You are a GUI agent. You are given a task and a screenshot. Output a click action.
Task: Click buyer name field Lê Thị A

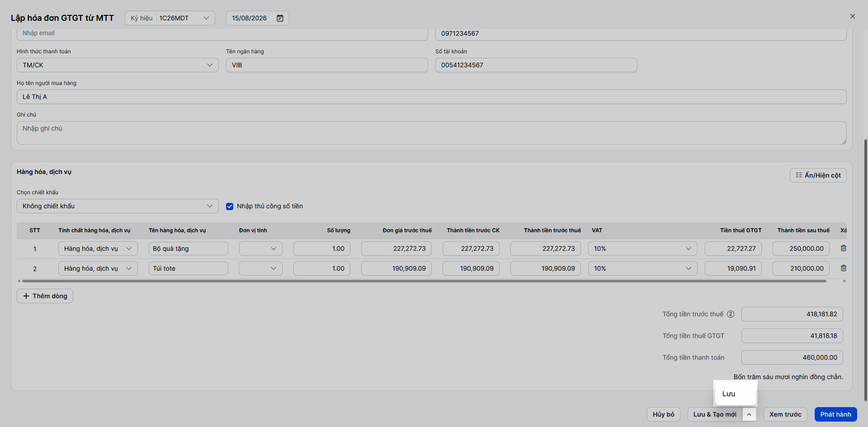(x=432, y=97)
